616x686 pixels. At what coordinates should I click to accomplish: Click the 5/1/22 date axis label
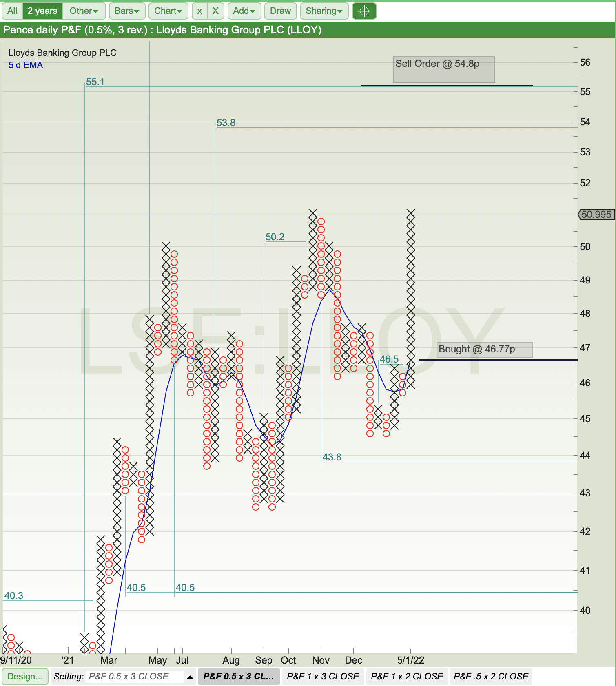(411, 660)
